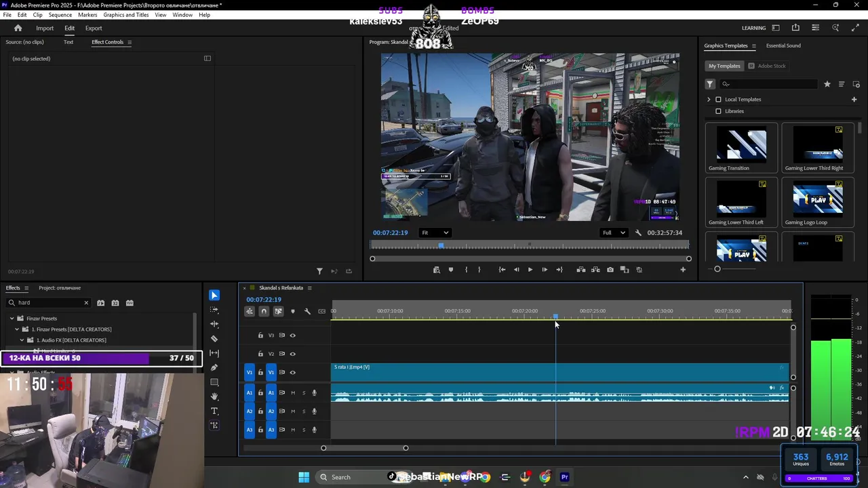Open the Skandal s Refankata sequence menu
The width and height of the screenshot is (868, 488).
click(x=309, y=288)
